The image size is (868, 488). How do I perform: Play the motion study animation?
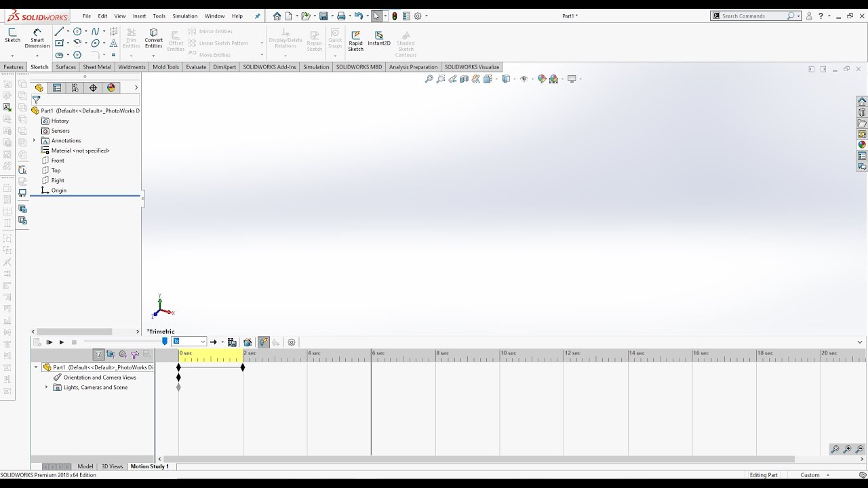61,342
